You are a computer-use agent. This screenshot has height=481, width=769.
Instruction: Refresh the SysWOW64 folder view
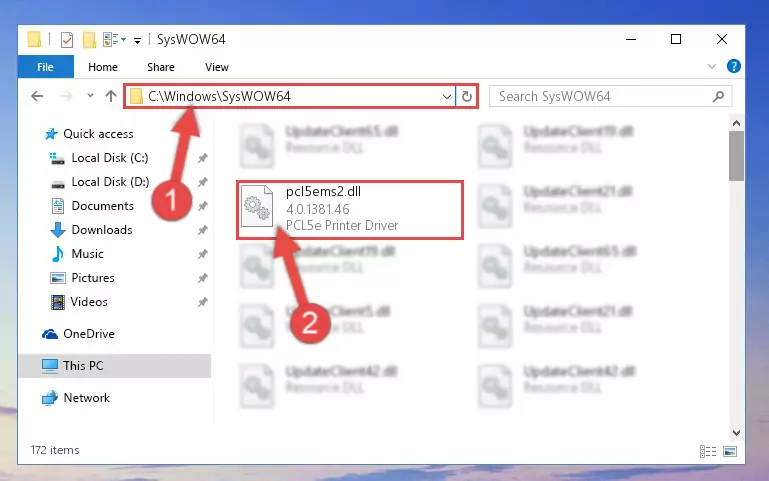[467, 96]
